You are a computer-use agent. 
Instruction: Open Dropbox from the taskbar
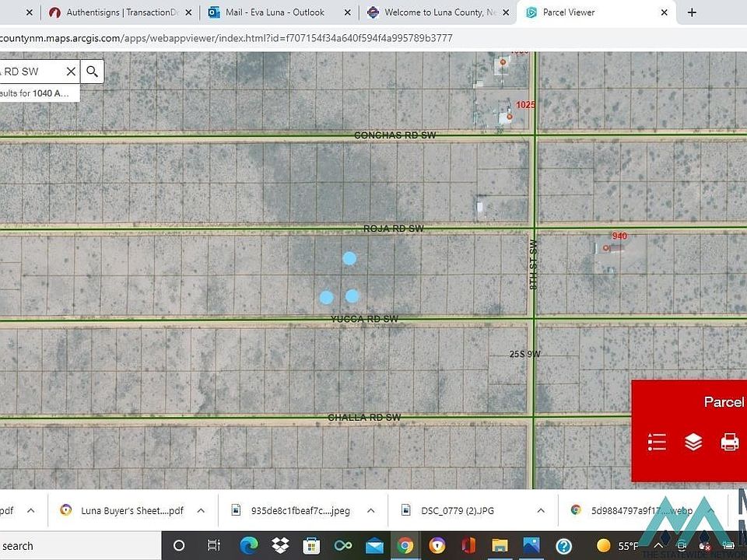click(280, 545)
